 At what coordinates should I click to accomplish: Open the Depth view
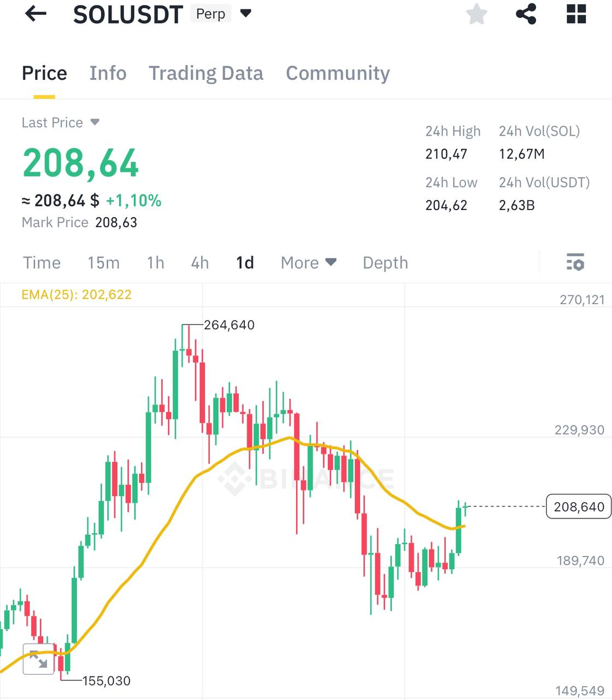coord(385,263)
